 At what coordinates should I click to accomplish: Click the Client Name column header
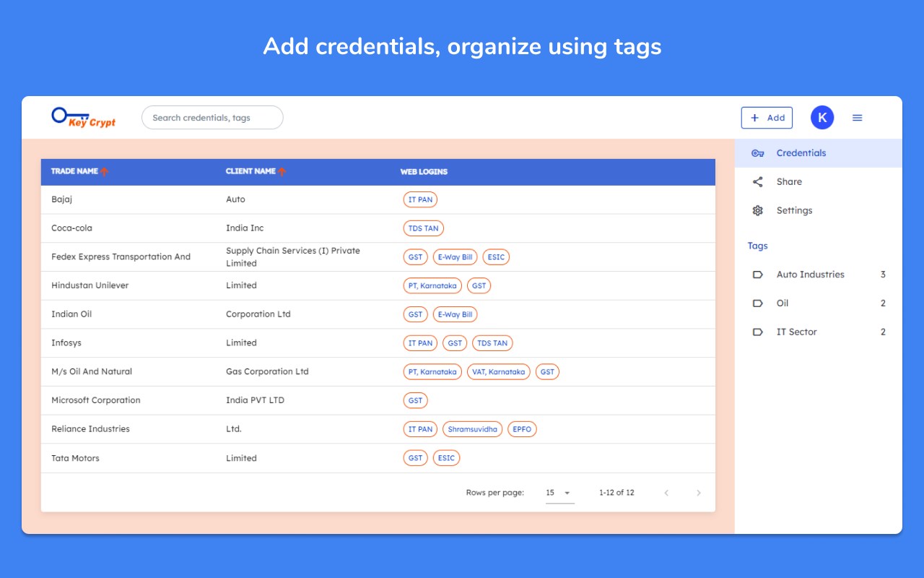[250, 171]
